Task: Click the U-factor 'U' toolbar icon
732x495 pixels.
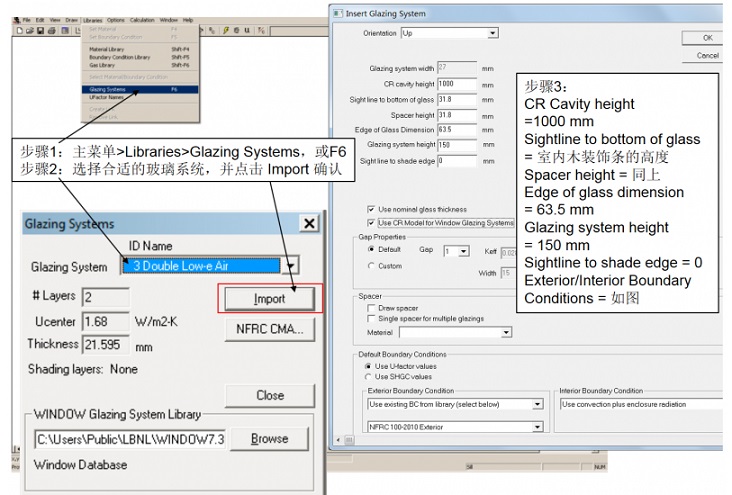Action: click(245, 31)
